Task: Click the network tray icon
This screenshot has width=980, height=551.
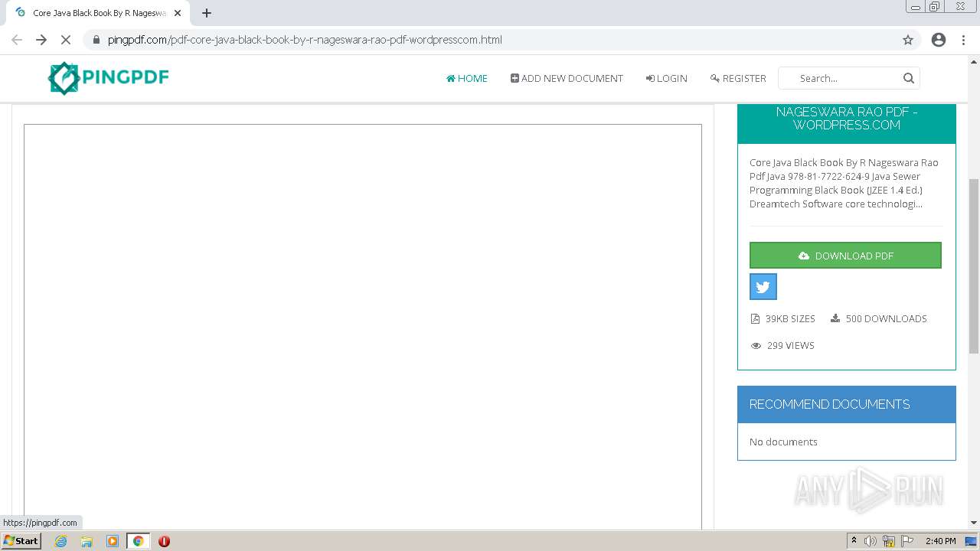Action: click(x=889, y=541)
